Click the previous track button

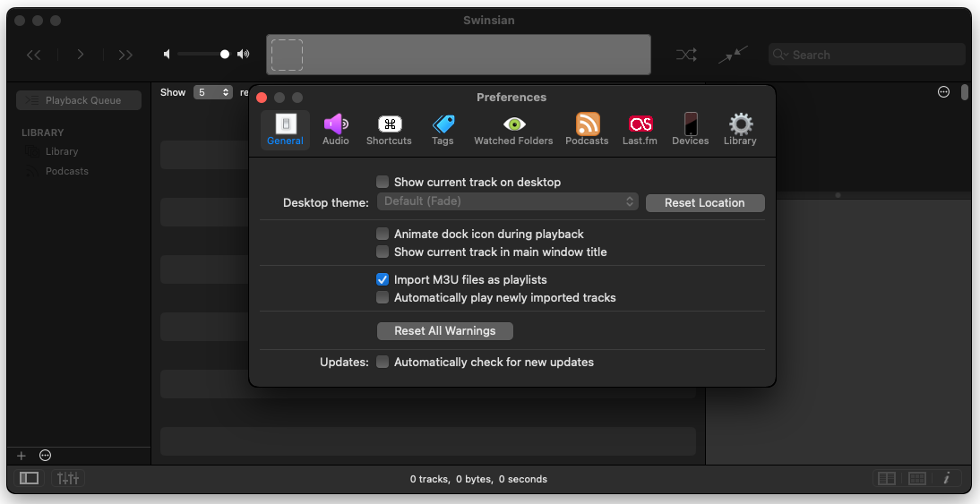click(34, 55)
